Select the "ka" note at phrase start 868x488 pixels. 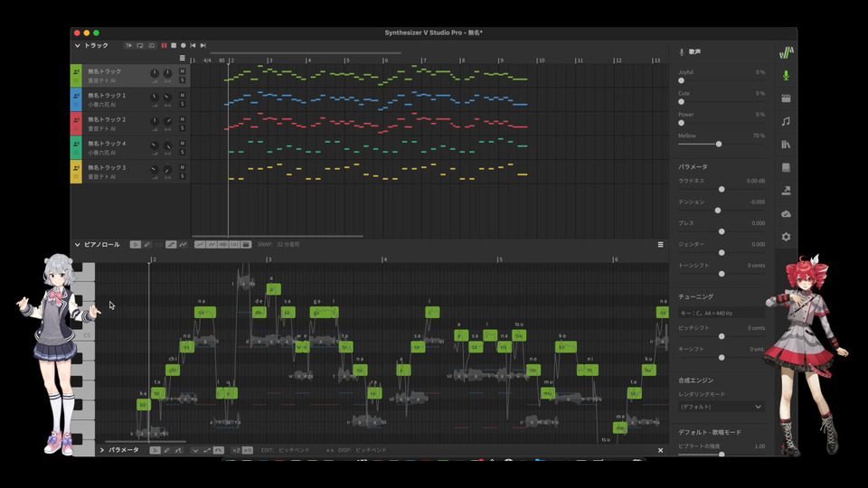144,405
